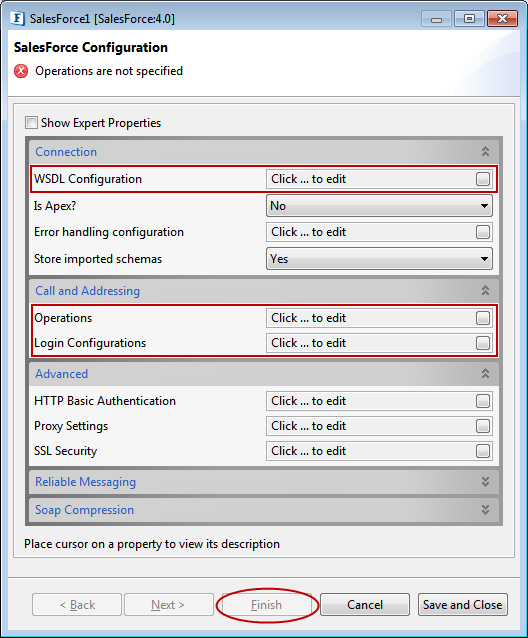Collapse the Call and Addressing section
528x638 pixels.
click(485, 291)
